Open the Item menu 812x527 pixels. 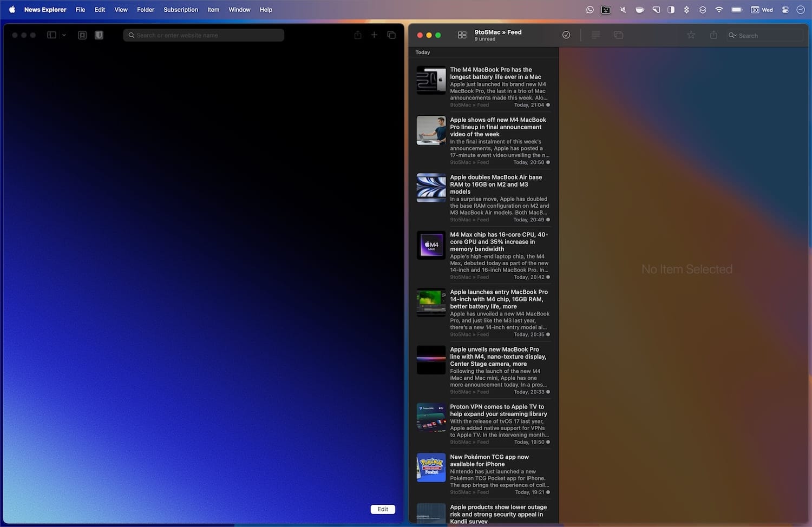(x=213, y=10)
